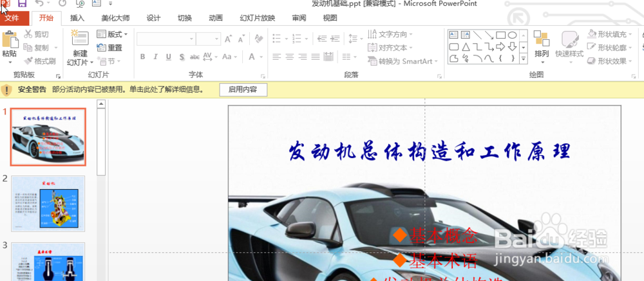Select the Text Box shape in gallery
This screenshot has width=644, height=281.
(453, 35)
